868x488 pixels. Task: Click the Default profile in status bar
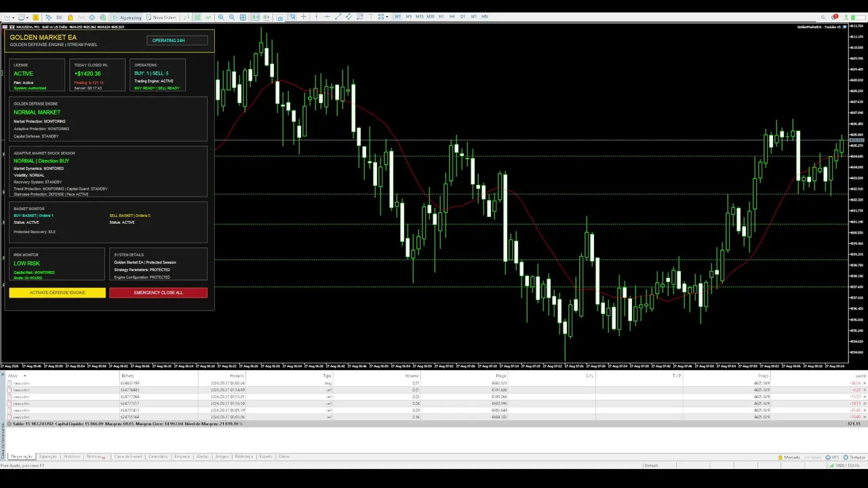click(651, 466)
